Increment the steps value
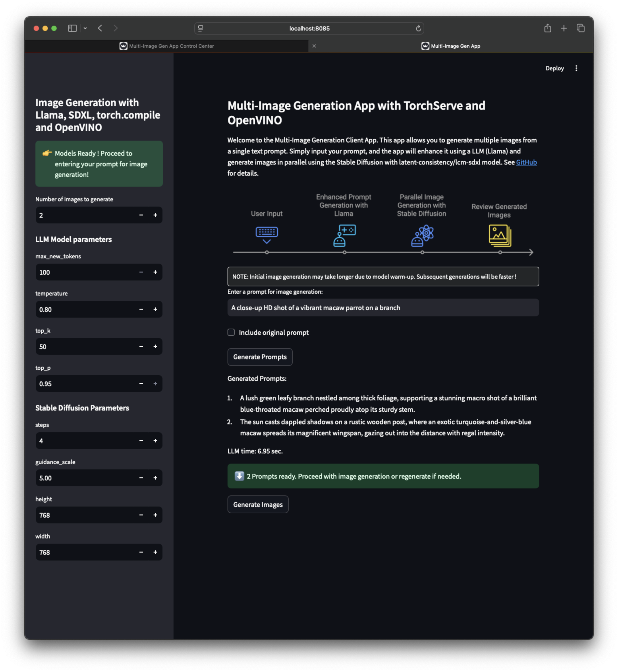The image size is (618, 672). point(155,441)
